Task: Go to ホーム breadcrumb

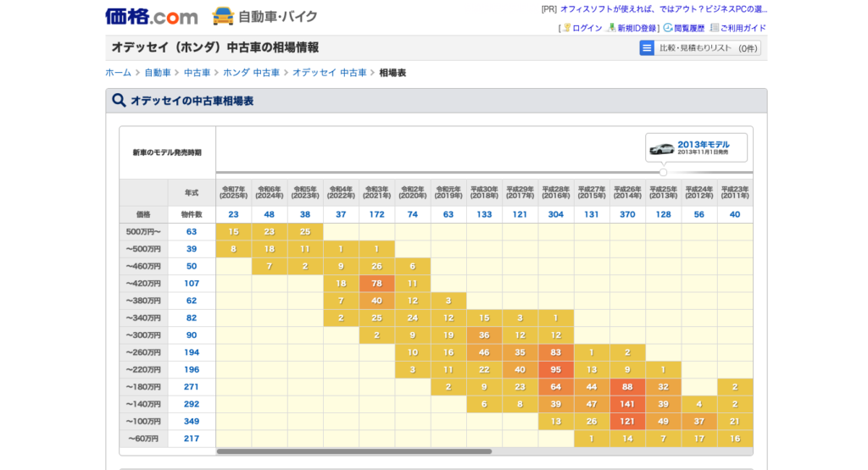Action: pos(118,73)
